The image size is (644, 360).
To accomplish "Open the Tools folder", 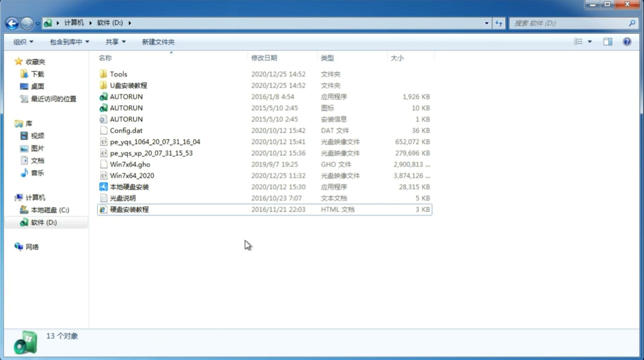I will pos(118,74).
